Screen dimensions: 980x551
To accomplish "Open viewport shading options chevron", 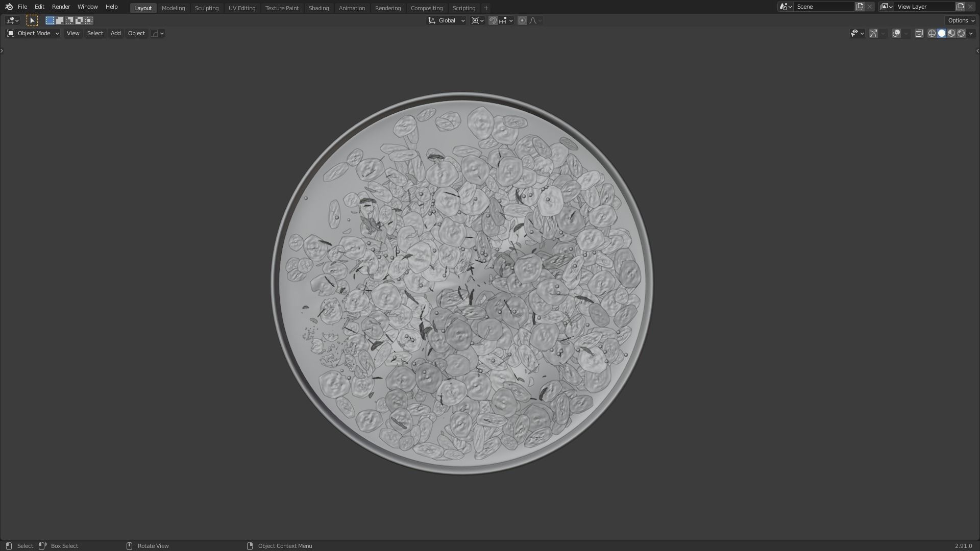I will 971,33.
